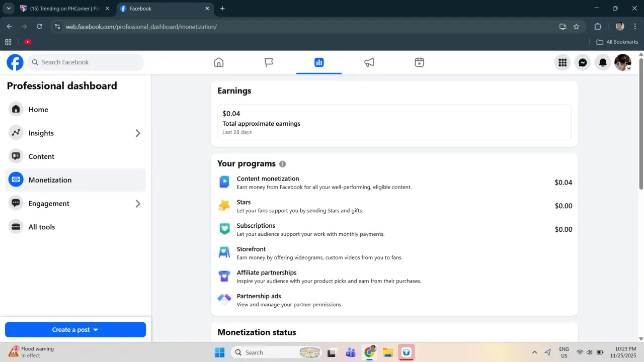Open the Home house icon in top navigation
Viewport: 644px width, 362px height.
click(x=218, y=62)
